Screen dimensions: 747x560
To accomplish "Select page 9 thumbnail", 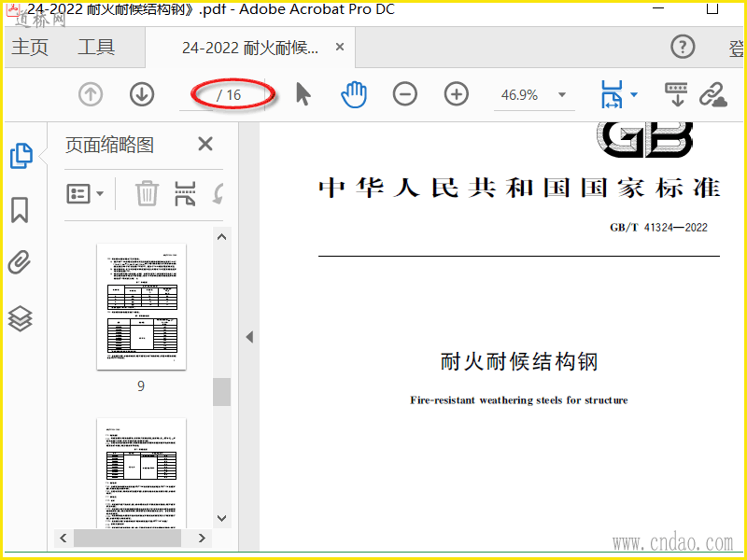I will (x=142, y=307).
